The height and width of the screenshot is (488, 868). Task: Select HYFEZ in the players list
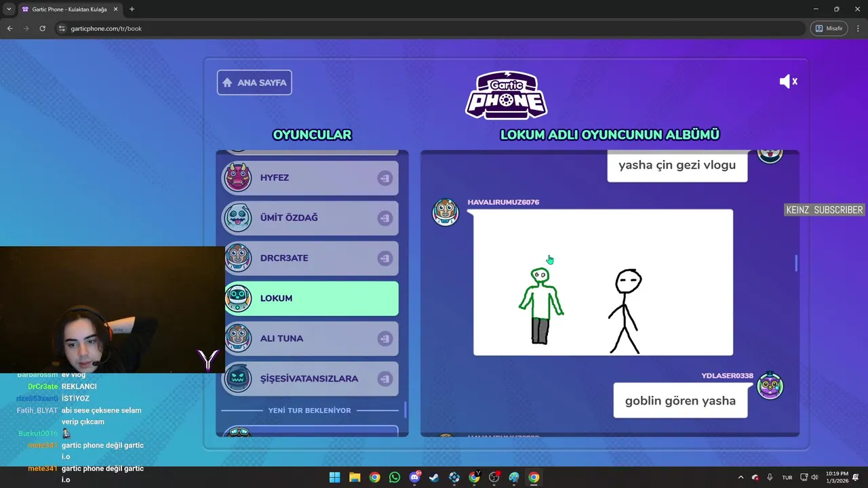pyautogui.click(x=311, y=178)
